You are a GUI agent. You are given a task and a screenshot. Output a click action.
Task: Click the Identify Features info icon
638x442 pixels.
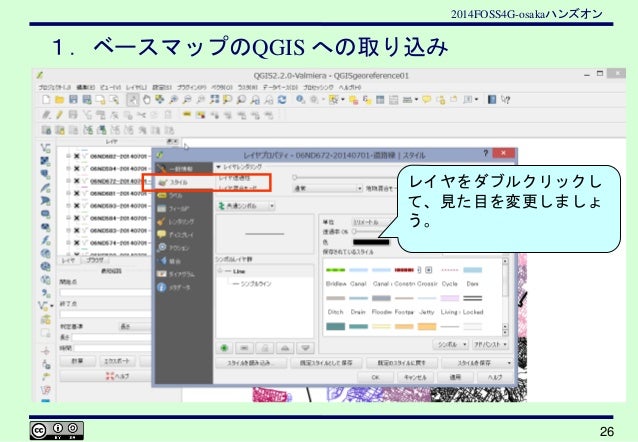click(x=300, y=100)
